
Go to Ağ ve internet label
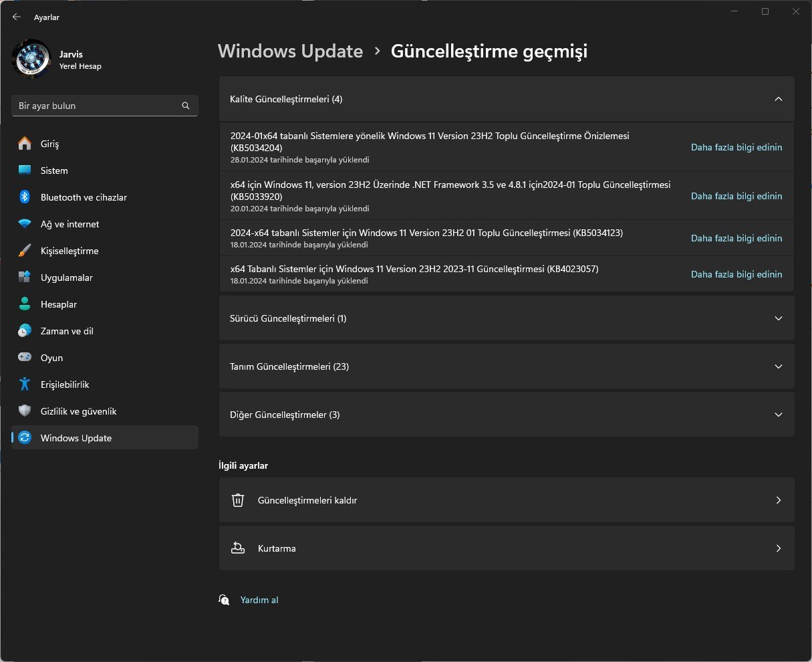coord(70,224)
